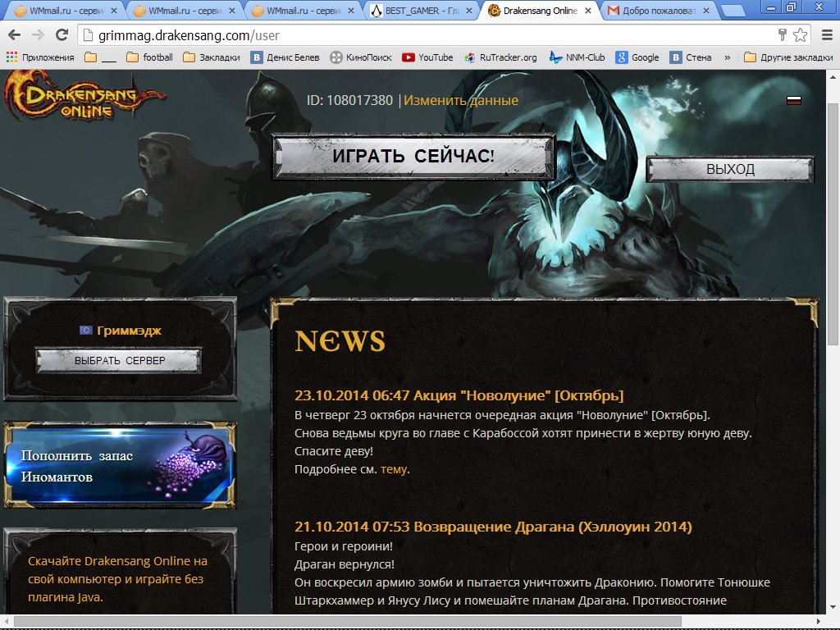This screenshot has height=630, width=840.
Task: Click the scroll down arrow
Action: 833,607
